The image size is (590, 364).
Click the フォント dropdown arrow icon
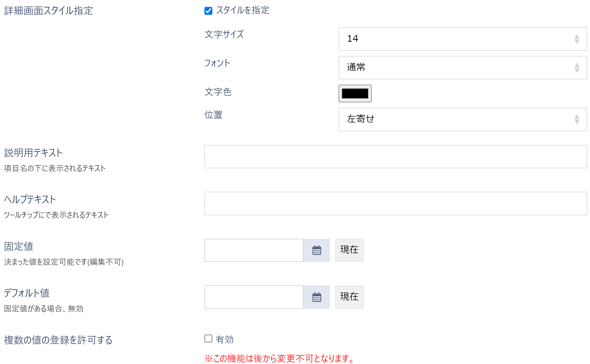(577, 68)
